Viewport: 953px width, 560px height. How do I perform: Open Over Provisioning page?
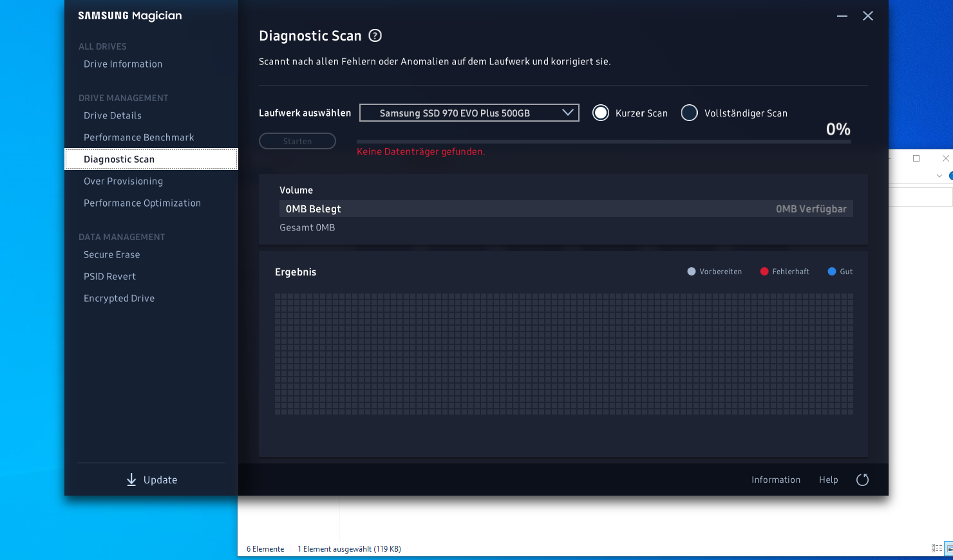tap(124, 182)
